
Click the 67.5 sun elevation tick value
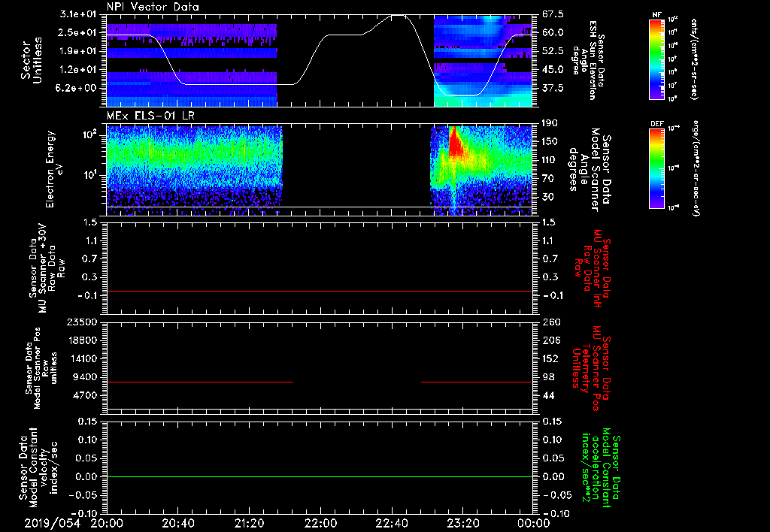[x=553, y=14]
